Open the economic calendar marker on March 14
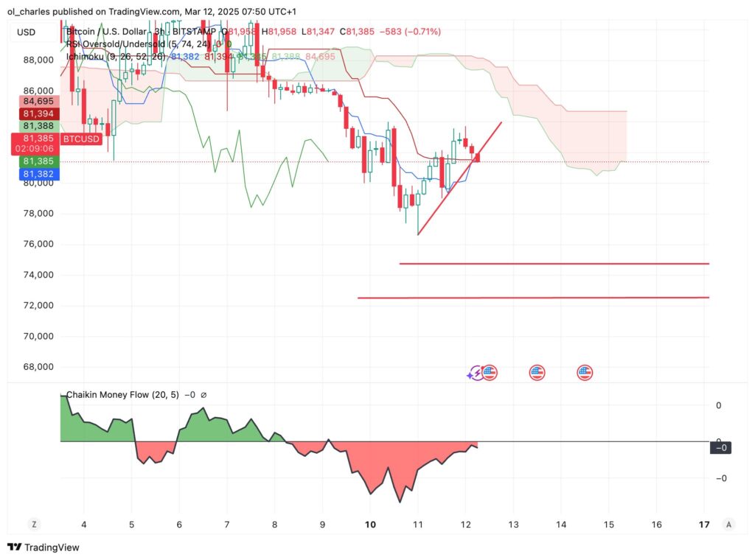Image resolution: width=755 pixels, height=560 pixels. 584,373
